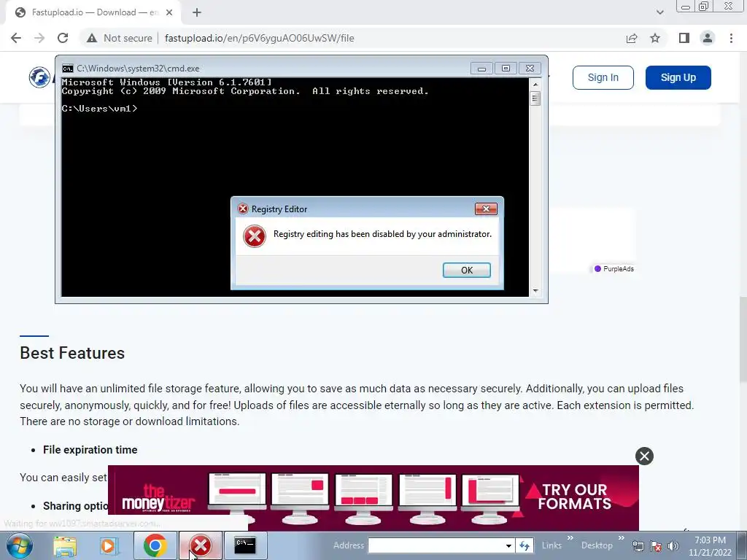Expand the Links toolbar chevron
Image resolution: width=747 pixels, height=560 pixels.
(570, 538)
